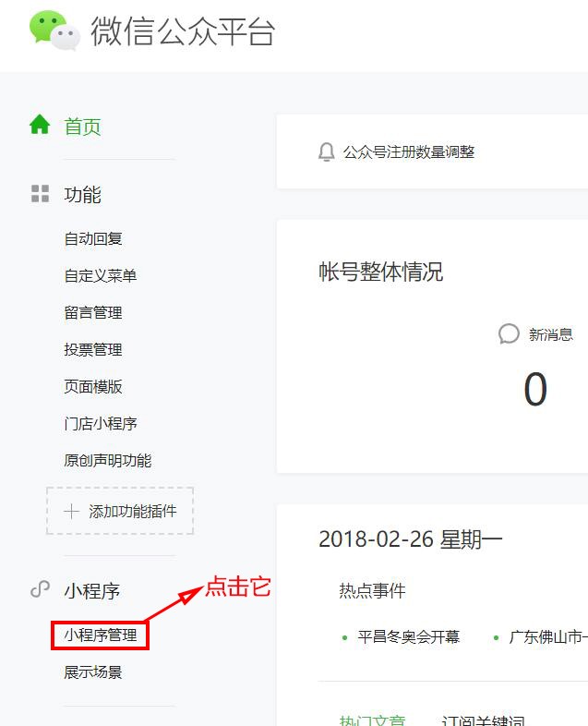The height and width of the screenshot is (726, 588).
Task: Open 小程序管理 in the sidebar
Action: click(101, 635)
